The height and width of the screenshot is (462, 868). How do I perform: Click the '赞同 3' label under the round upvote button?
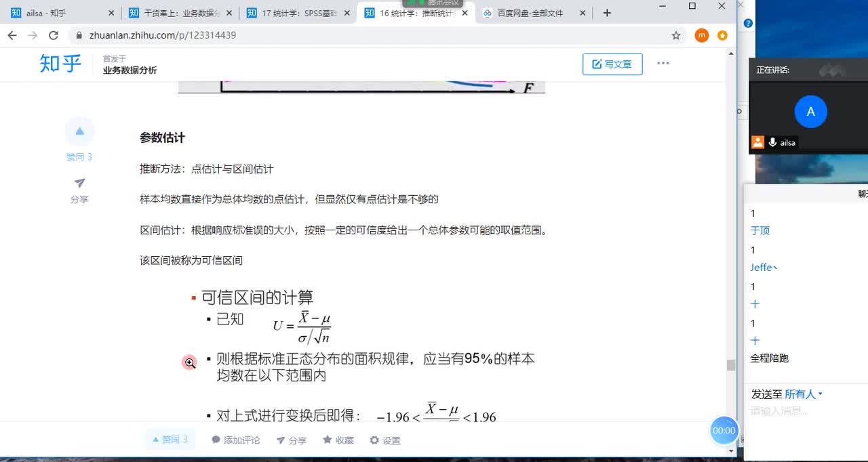tap(79, 157)
